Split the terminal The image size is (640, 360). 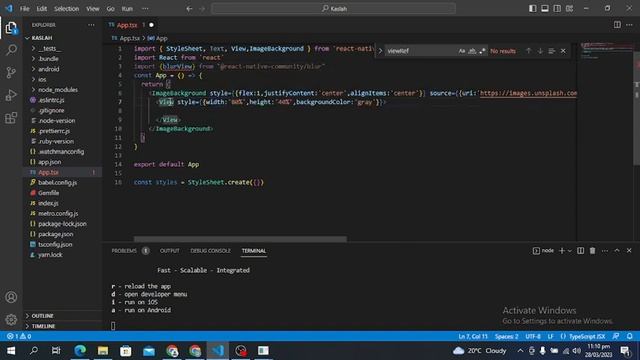coord(580,251)
